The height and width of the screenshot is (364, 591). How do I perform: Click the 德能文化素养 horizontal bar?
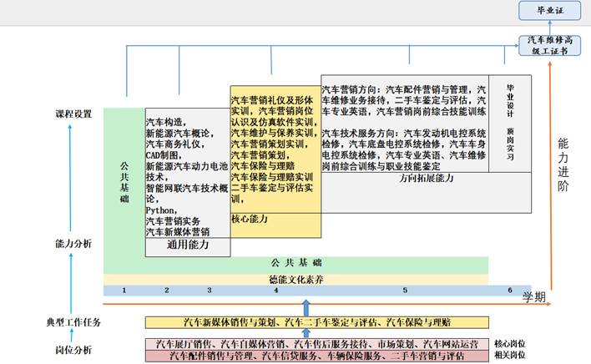[x=295, y=276]
